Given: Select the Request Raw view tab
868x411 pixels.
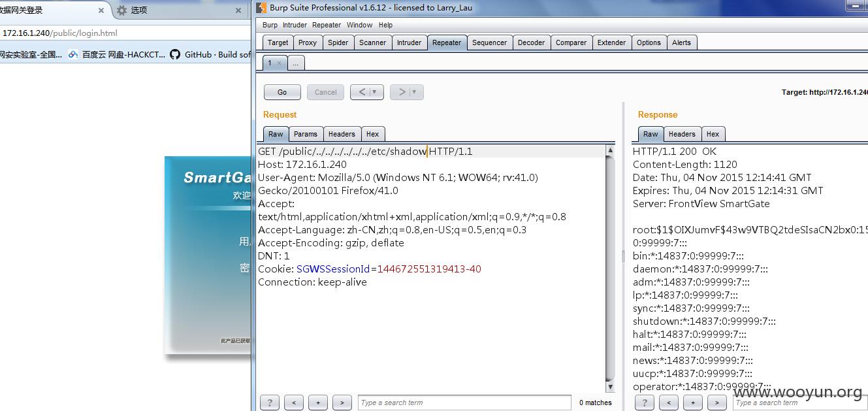Looking at the screenshot, I should click(x=276, y=134).
